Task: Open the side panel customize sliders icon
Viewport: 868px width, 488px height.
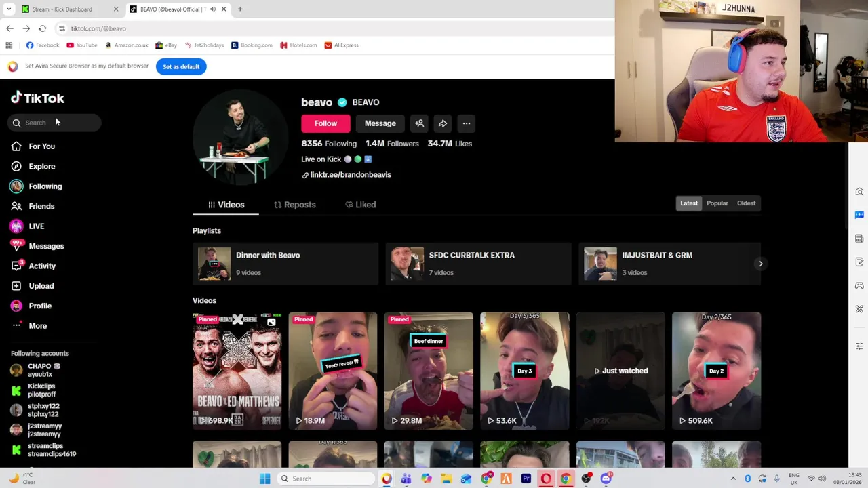Action: click(x=859, y=346)
